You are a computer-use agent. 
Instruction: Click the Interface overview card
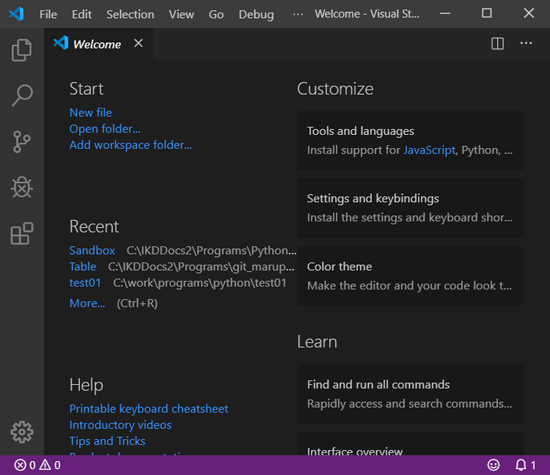point(410,444)
